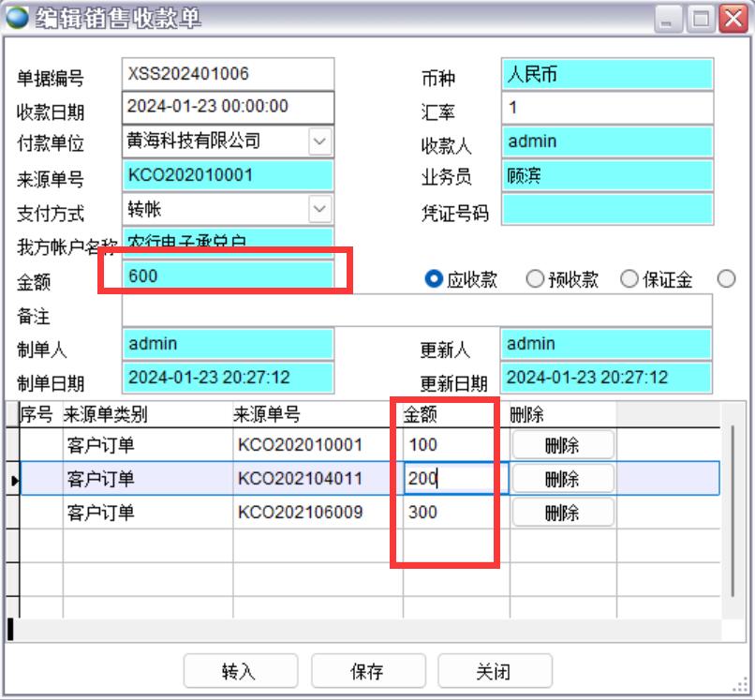Click the 保存 button to save
This screenshot has height=700, width=755.
tap(367, 672)
